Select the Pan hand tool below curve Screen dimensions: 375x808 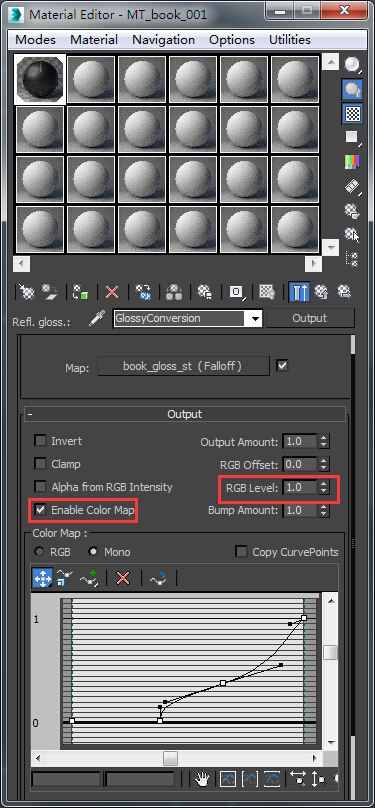[x=201, y=779]
